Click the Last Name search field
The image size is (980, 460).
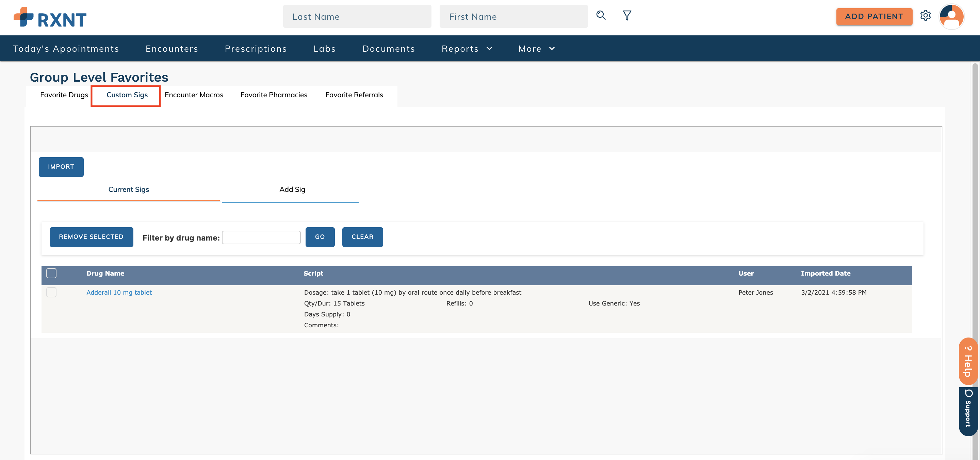[x=357, y=16]
